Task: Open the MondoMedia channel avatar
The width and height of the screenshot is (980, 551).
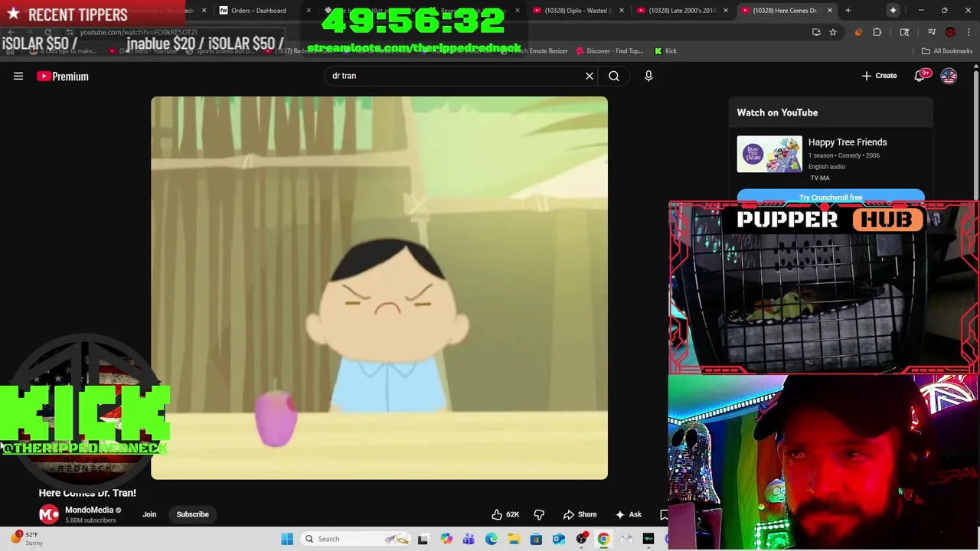Action: point(49,514)
